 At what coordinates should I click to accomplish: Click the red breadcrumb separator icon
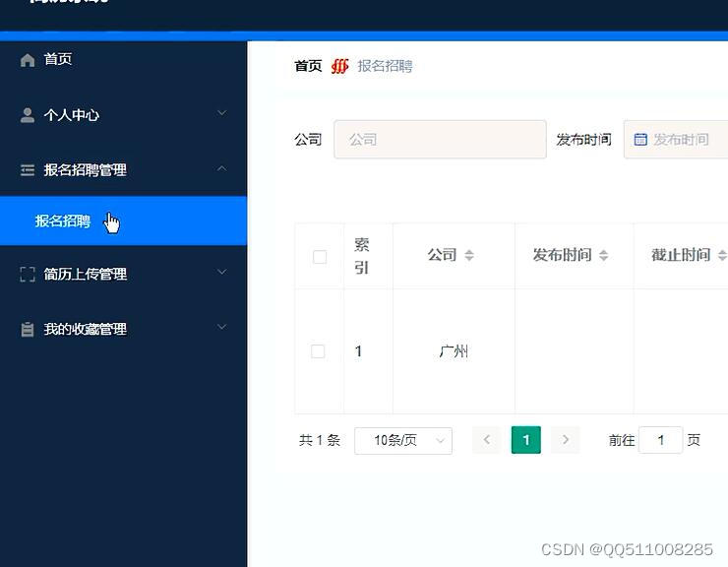point(339,67)
